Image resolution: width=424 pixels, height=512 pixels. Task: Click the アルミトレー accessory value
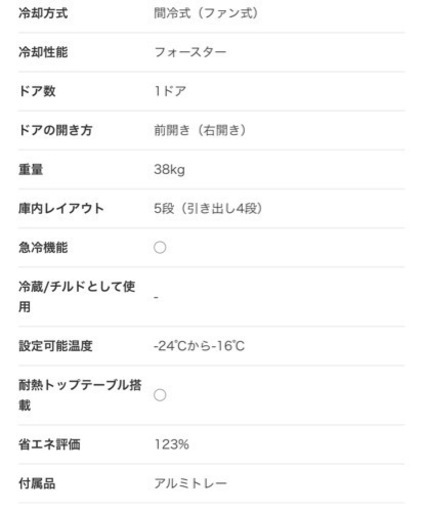click(x=190, y=483)
